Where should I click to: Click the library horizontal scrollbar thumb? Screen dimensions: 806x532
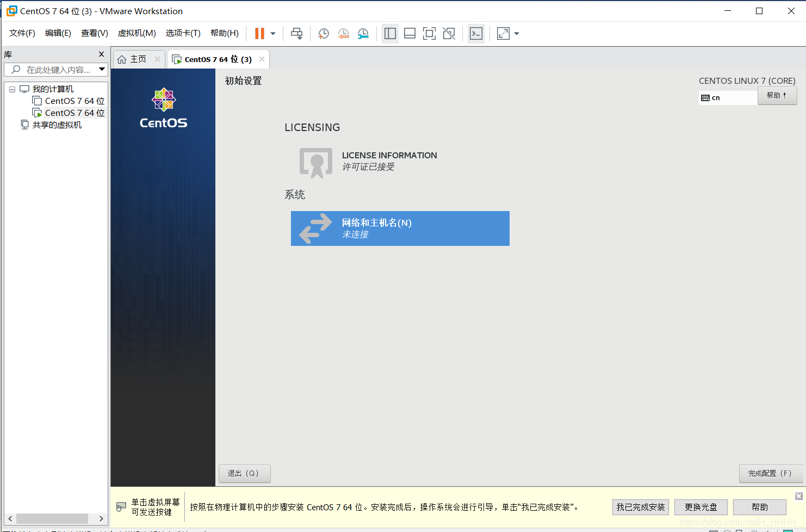[52, 519]
